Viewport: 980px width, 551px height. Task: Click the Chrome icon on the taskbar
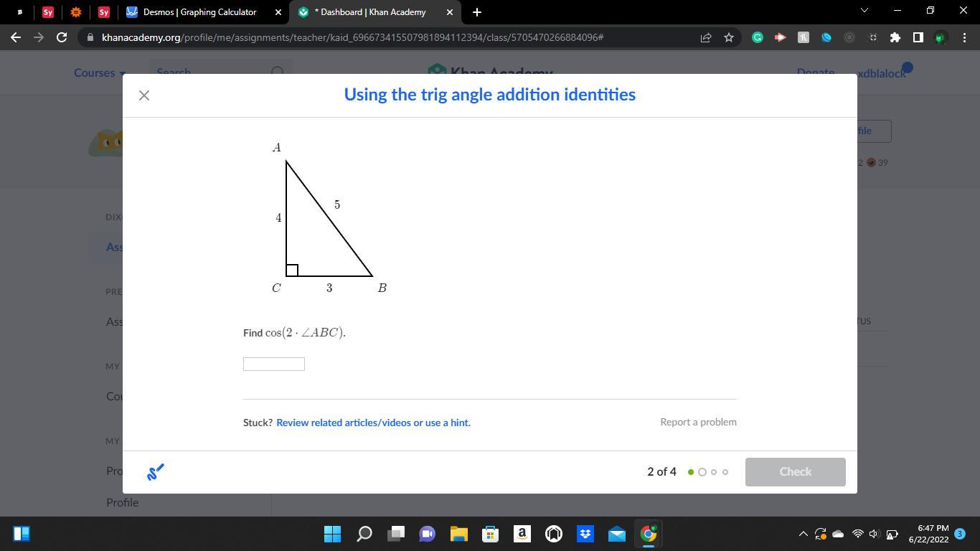click(x=649, y=534)
